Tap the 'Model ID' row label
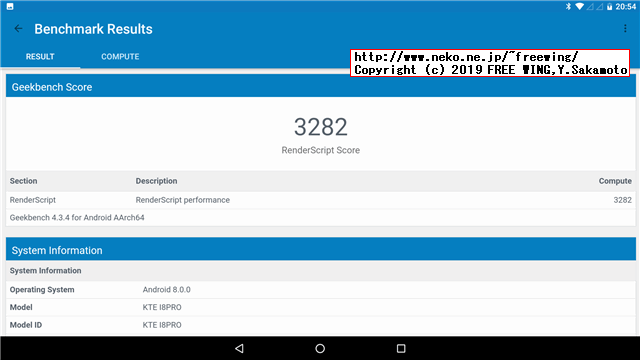This screenshot has width=640, height=360. click(26, 325)
